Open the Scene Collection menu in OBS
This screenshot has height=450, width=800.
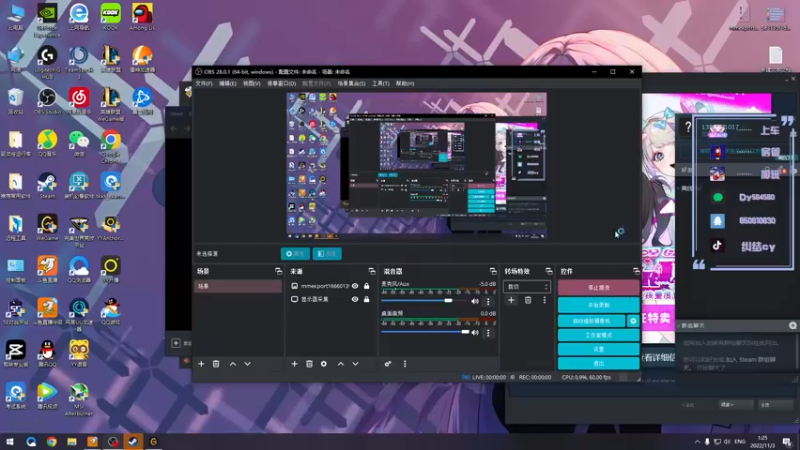351,83
